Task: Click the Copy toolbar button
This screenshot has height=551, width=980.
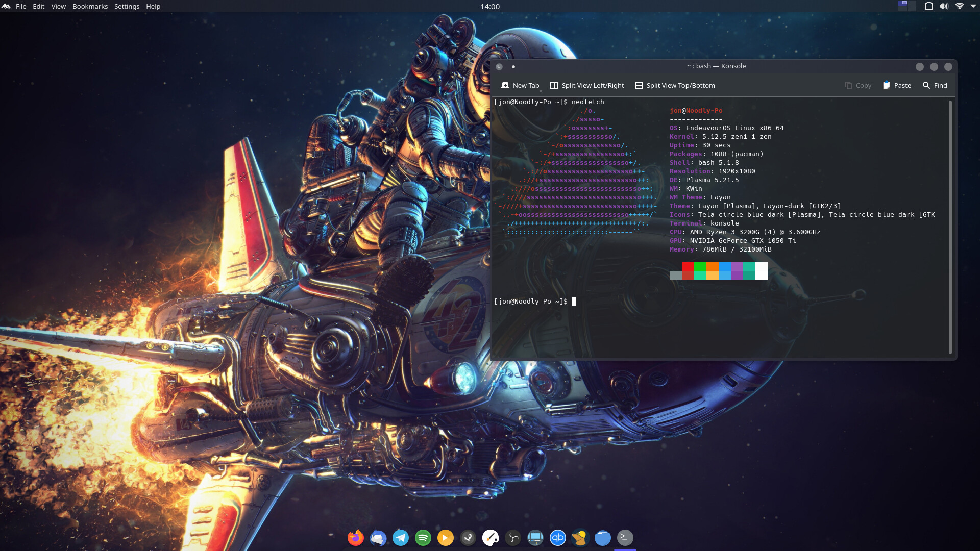Action: click(x=858, y=86)
